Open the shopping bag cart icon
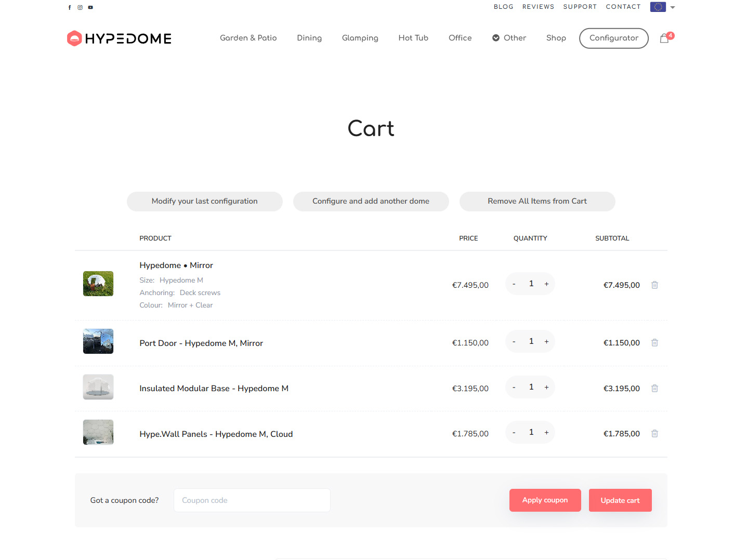The height and width of the screenshot is (560, 747). pyautogui.click(x=664, y=38)
